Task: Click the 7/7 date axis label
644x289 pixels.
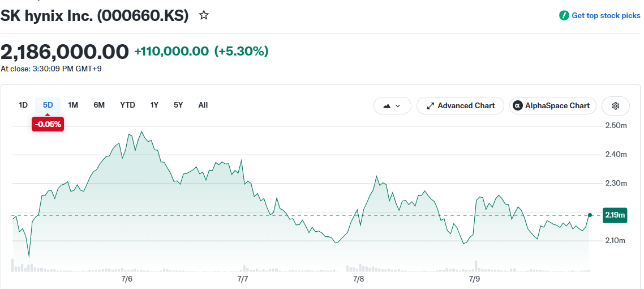Action: [243, 279]
